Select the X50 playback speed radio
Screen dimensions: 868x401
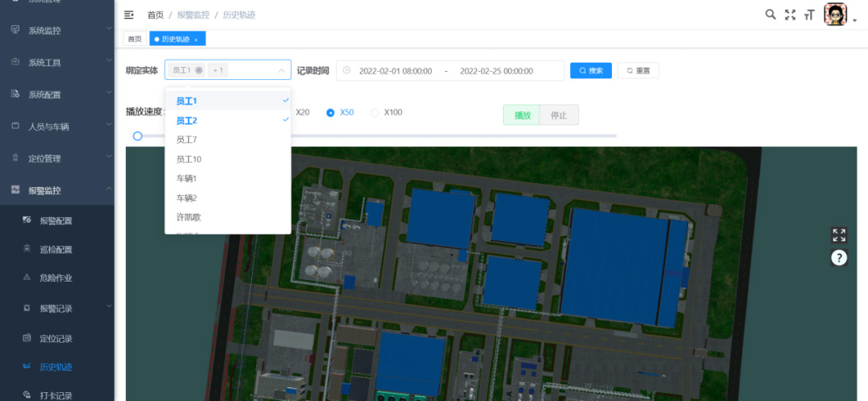pyautogui.click(x=330, y=113)
